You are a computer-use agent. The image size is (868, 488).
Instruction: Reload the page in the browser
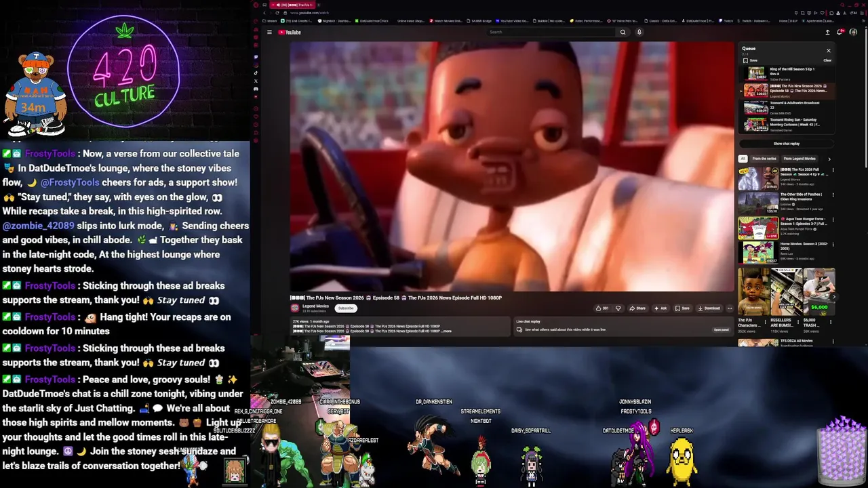click(277, 13)
